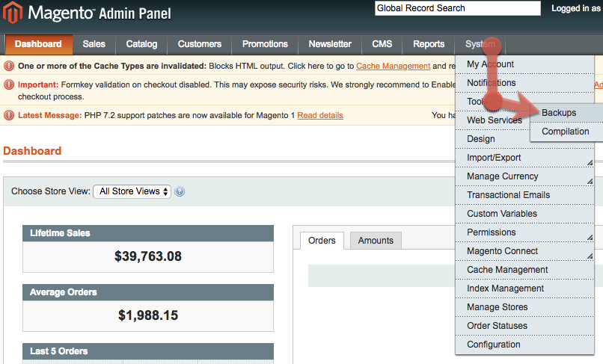Open the Read details link
603x364 pixels.
click(320, 115)
